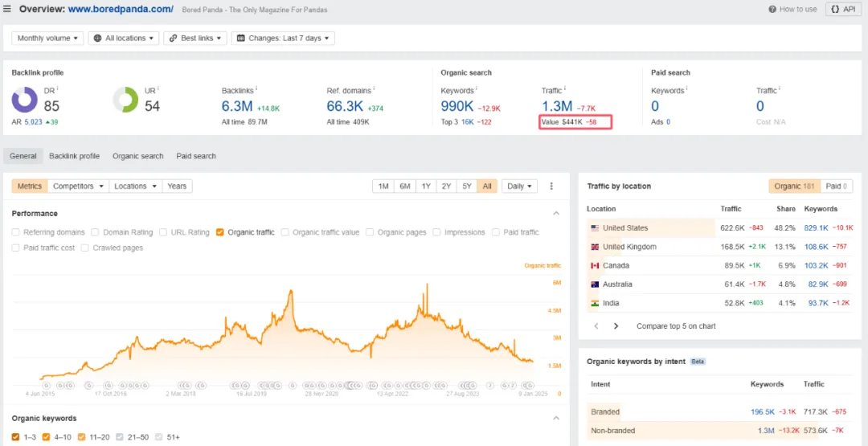Click the Ref. domains info icon
868x446 pixels.
coord(374,88)
